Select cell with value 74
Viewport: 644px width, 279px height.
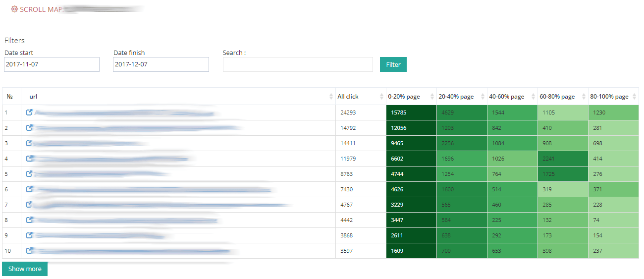click(x=613, y=220)
